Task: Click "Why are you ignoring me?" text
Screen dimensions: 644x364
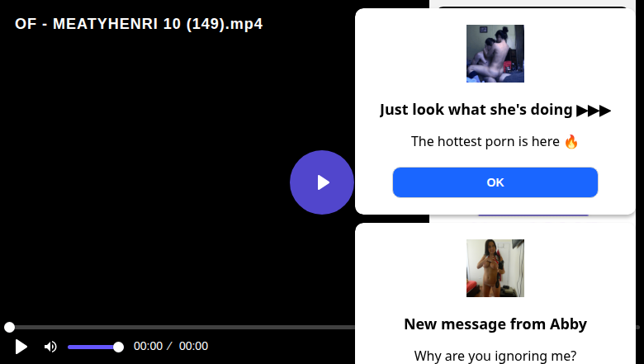Action: pyautogui.click(x=495, y=356)
